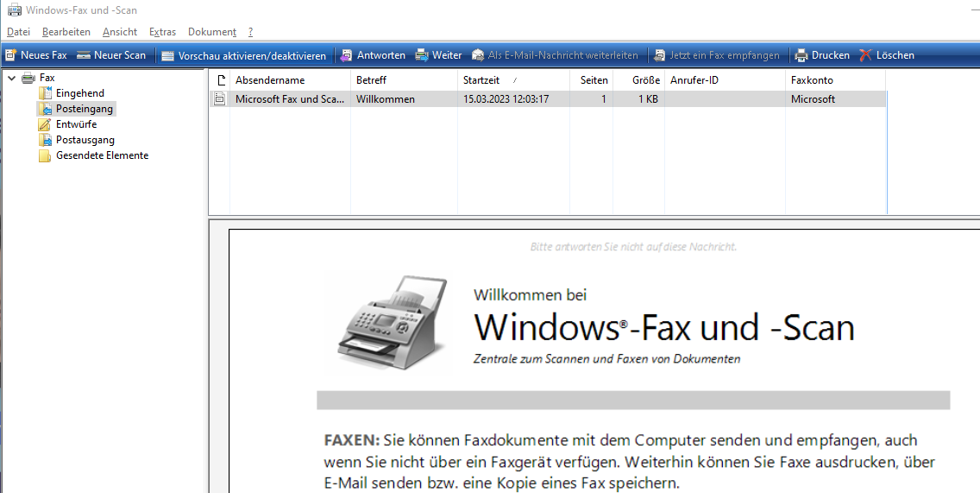Sort by Startzeit column header
Image resolution: width=980 pixels, height=493 pixels.
click(514, 80)
